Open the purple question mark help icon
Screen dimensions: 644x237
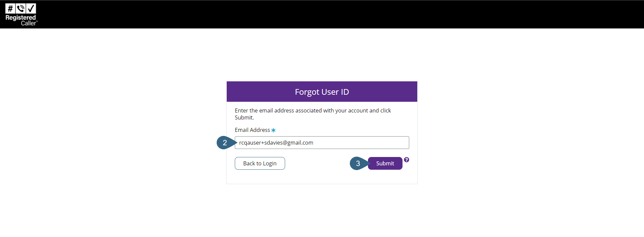[x=407, y=160]
